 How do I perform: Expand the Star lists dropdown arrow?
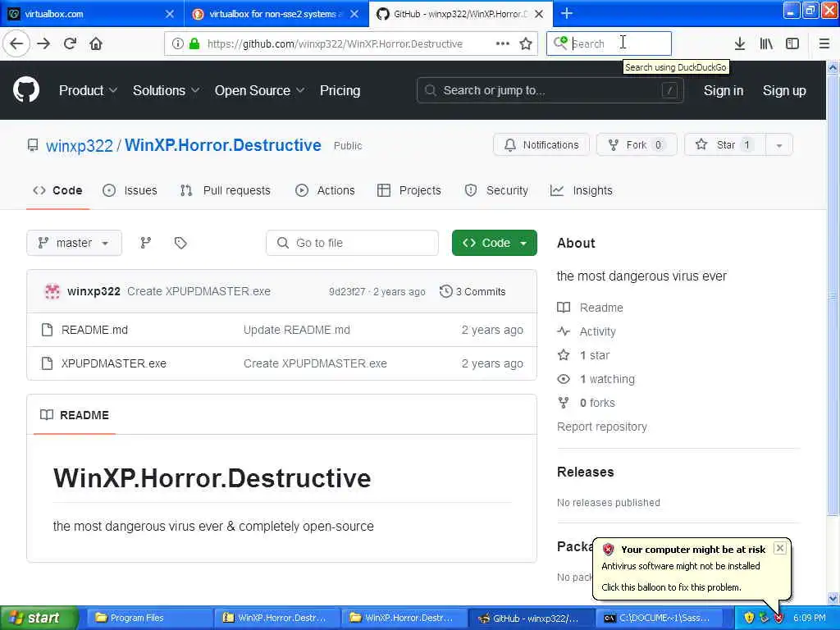pyautogui.click(x=779, y=145)
